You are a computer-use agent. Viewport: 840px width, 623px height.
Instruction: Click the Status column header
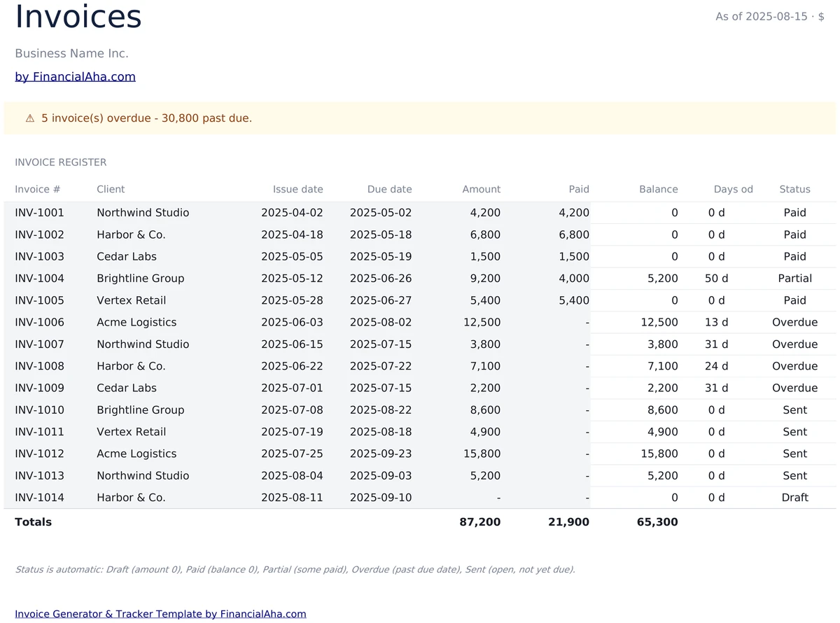(794, 189)
